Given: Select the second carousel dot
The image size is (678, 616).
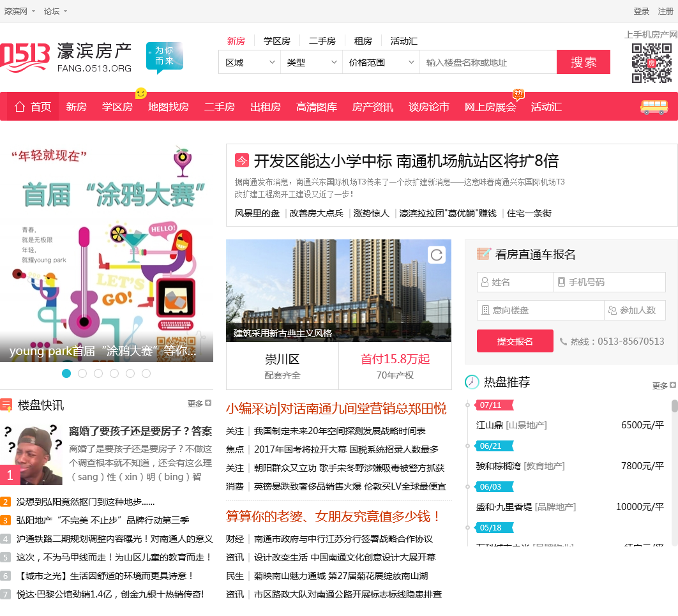Looking at the screenshot, I should [82, 373].
